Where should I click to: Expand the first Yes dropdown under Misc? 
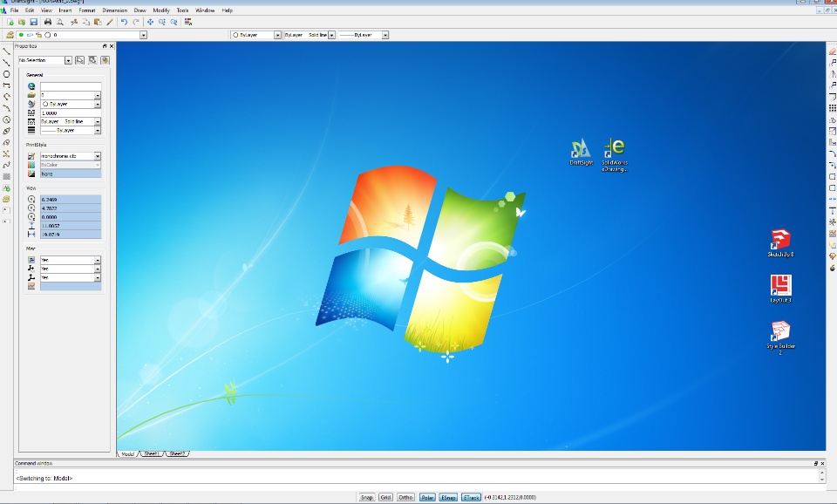click(x=97, y=260)
